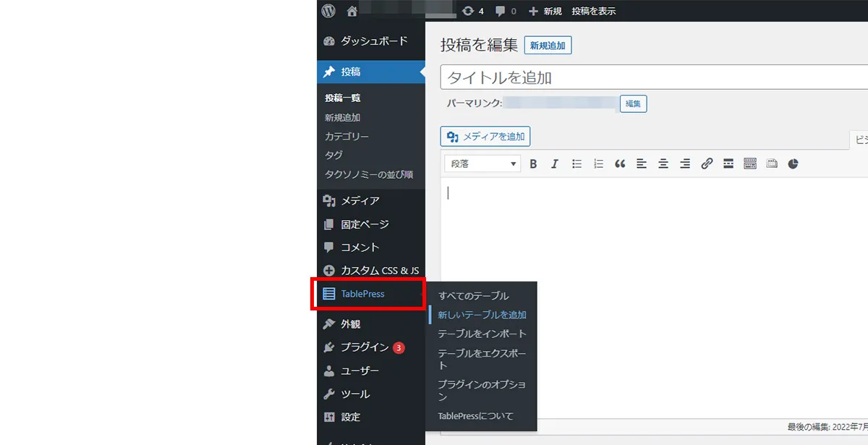Screen dimensions: 868x445
Task: Toggle bold formatting in the editor
Action: pyautogui.click(x=533, y=163)
